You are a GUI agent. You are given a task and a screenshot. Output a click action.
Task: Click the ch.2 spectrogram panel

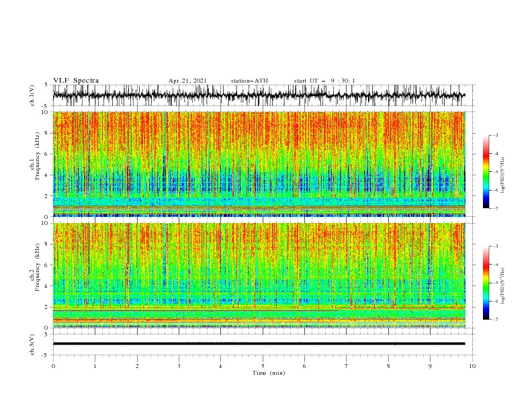coord(259,275)
